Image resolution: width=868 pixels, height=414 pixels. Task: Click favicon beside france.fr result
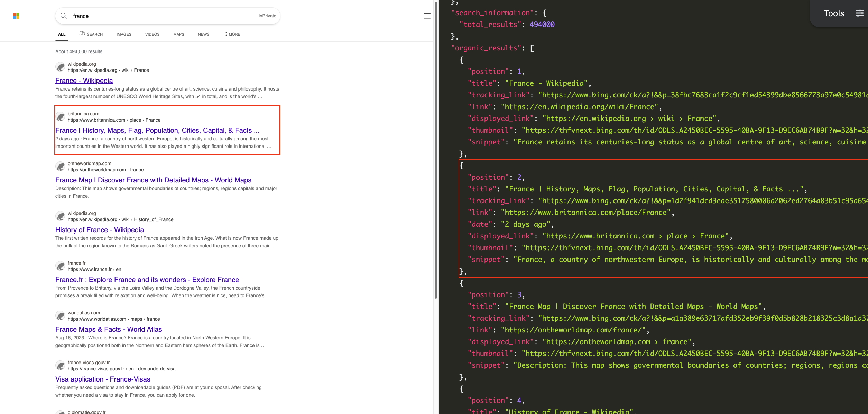[x=61, y=266]
